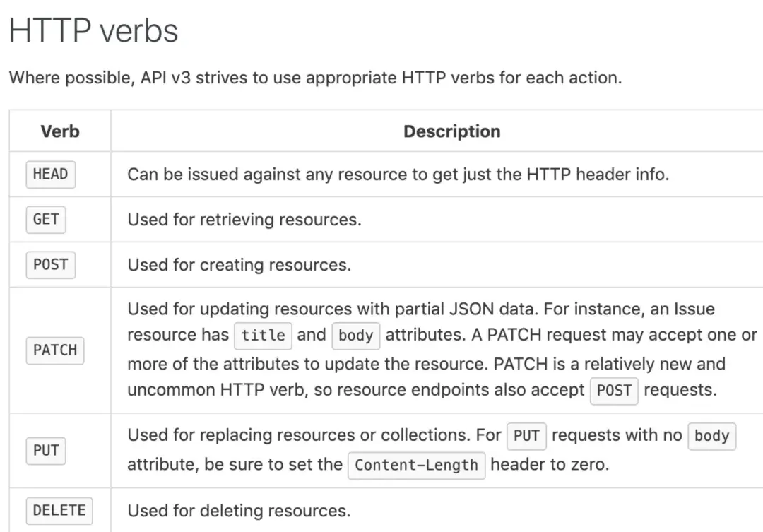Image resolution: width=763 pixels, height=532 pixels.
Task: Select the PATCH verb code badge
Action: tap(55, 350)
